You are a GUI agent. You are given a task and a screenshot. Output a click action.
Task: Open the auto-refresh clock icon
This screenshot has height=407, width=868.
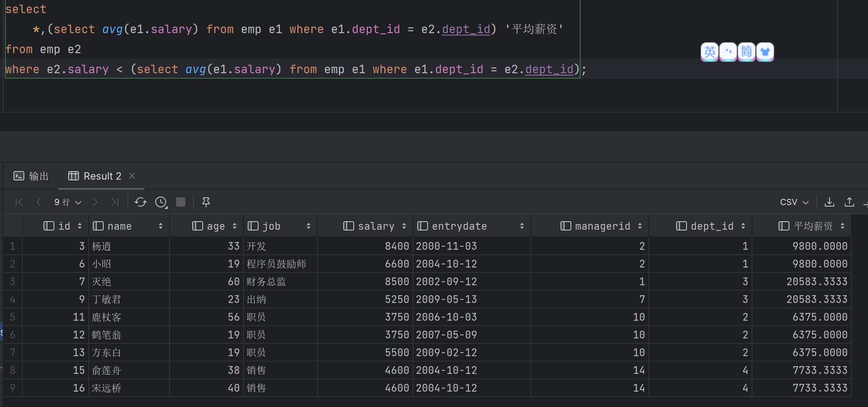[161, 202]
